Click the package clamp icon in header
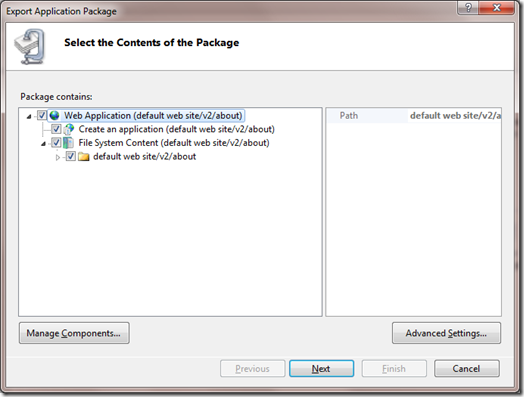Viewport: 524px width, 397px height. [x=29, y=46]
